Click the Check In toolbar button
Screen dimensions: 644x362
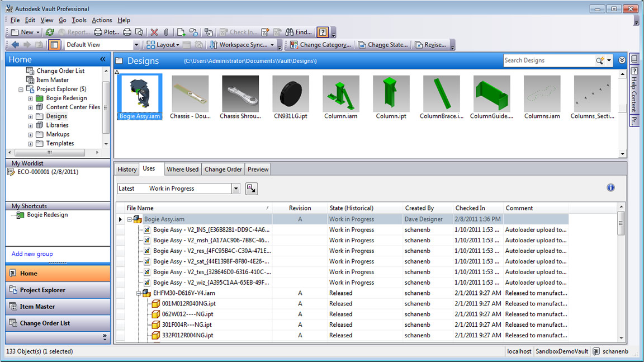coord(239,32)
